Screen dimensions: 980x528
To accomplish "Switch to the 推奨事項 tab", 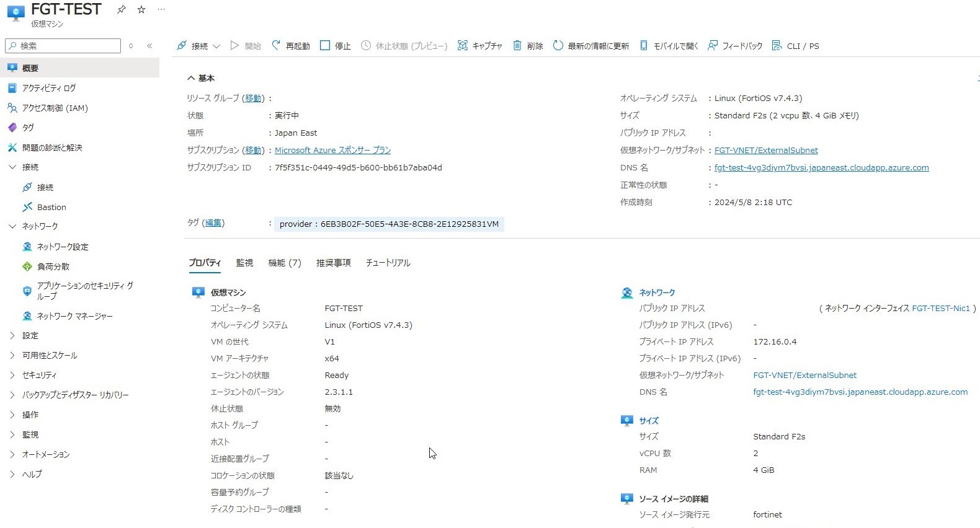I will tap(334, 263).
